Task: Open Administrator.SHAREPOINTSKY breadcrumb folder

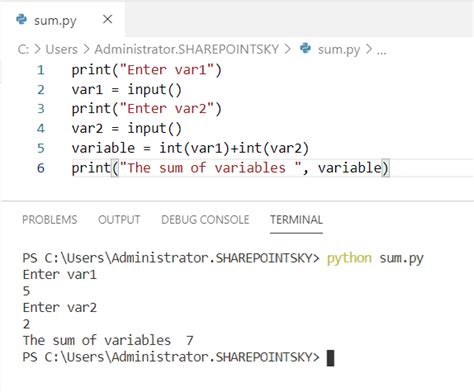Action: [187, 49]
